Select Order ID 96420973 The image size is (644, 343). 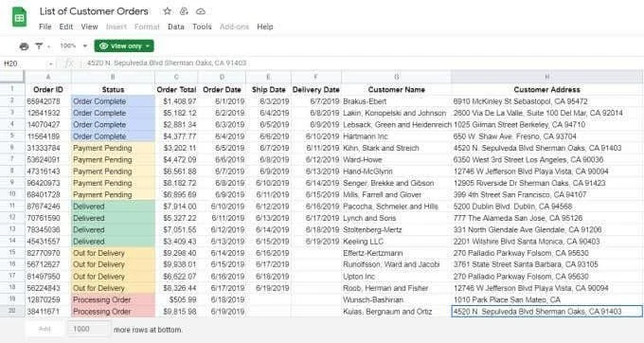click(x=48, y=183)
